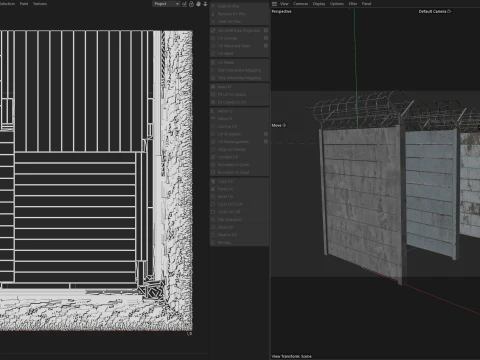Click the round icon after the lock
This screenshot has height=360, width=480.
[x=198, y=4]
